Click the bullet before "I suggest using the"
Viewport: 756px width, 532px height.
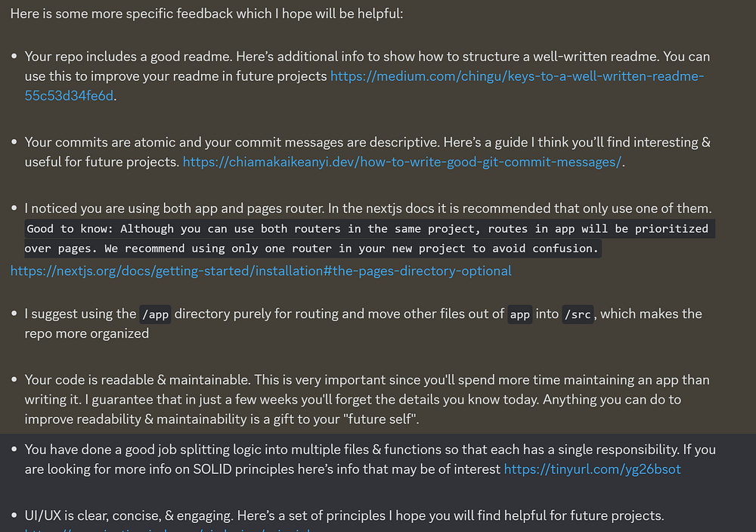click(x=14, y=314)
